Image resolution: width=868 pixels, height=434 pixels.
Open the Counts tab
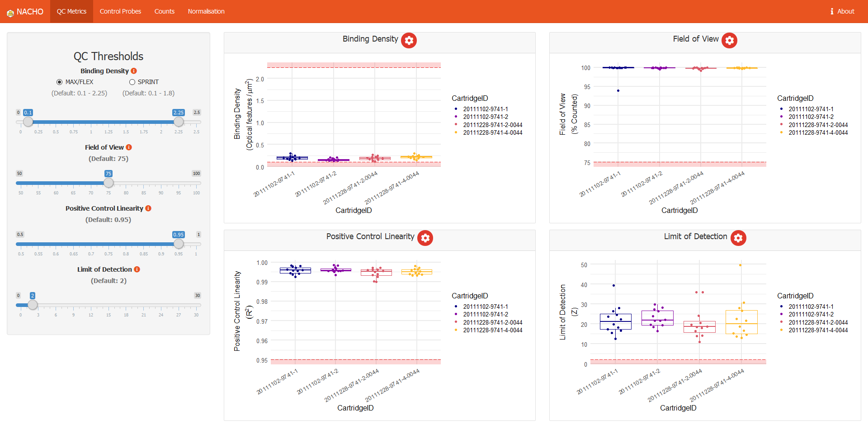(164, 11)
